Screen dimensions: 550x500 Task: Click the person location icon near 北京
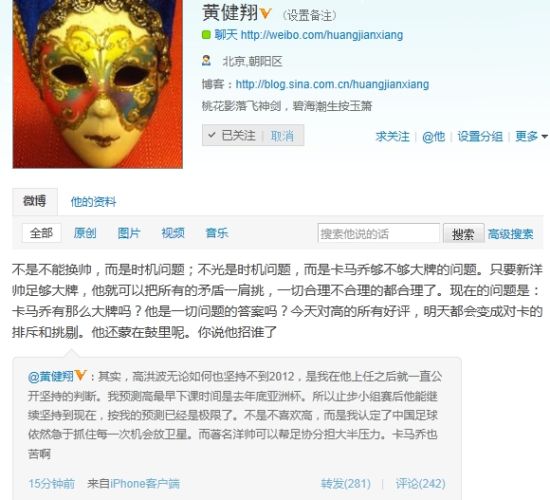point(206,61)
